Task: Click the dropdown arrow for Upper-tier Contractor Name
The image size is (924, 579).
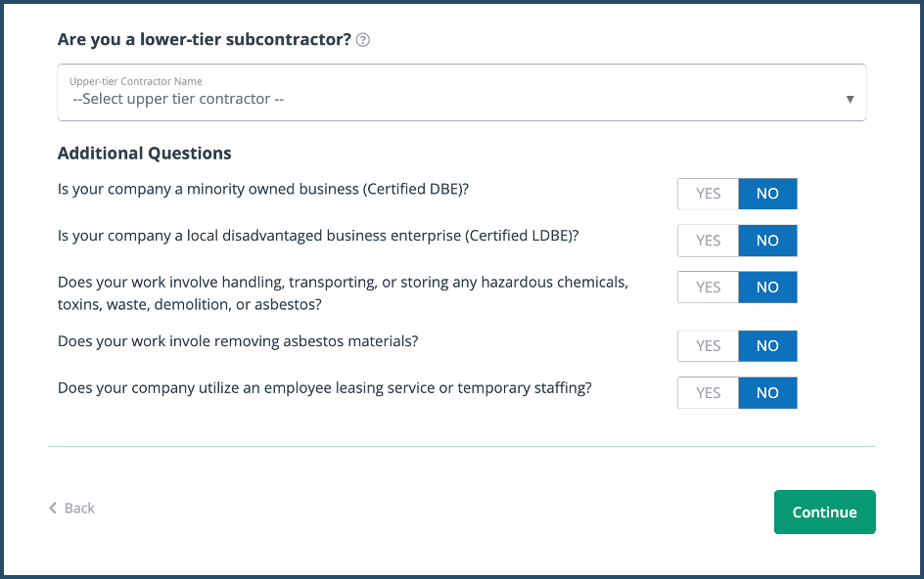Action: [x=850, y=99]
